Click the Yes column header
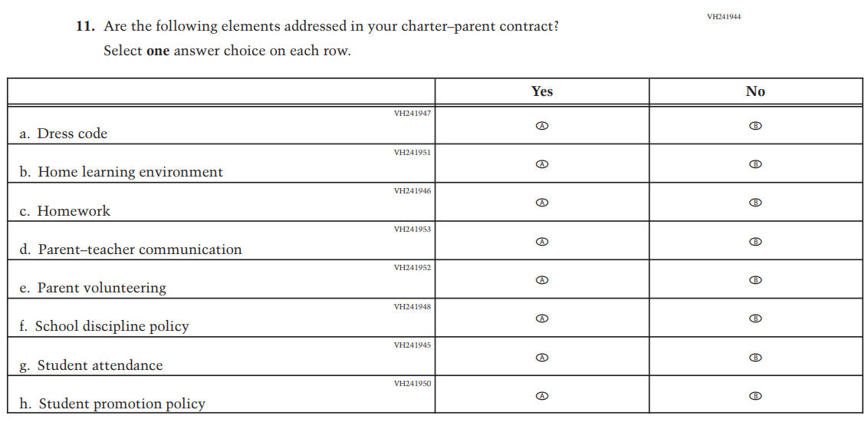The height and width of the screenshot is (426, 868). [x=541, y=91]
